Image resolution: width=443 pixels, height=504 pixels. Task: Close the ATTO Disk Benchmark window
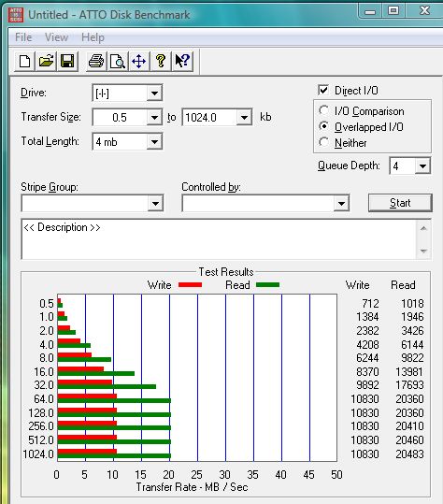click(424, 11)
